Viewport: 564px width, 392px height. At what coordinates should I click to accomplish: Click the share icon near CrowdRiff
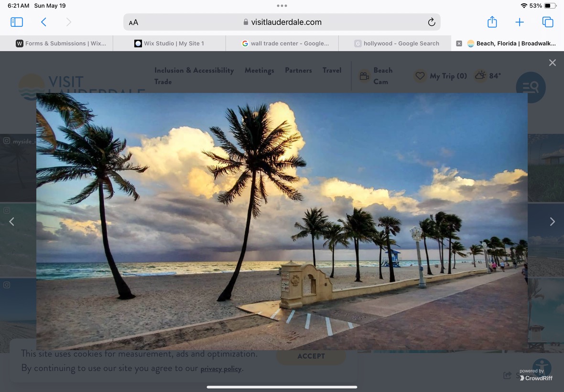507,375
